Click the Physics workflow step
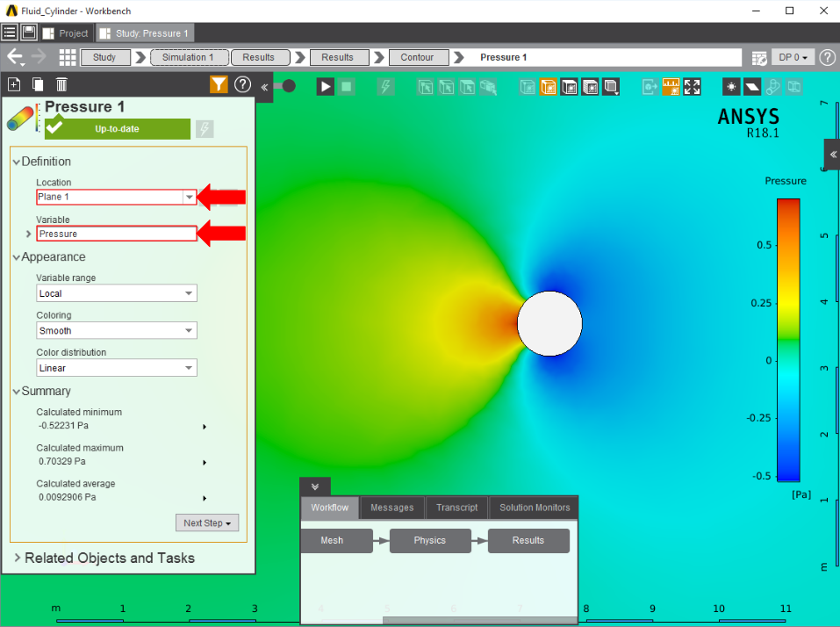The width and height of the screenshot is (840, 627). 430,541
